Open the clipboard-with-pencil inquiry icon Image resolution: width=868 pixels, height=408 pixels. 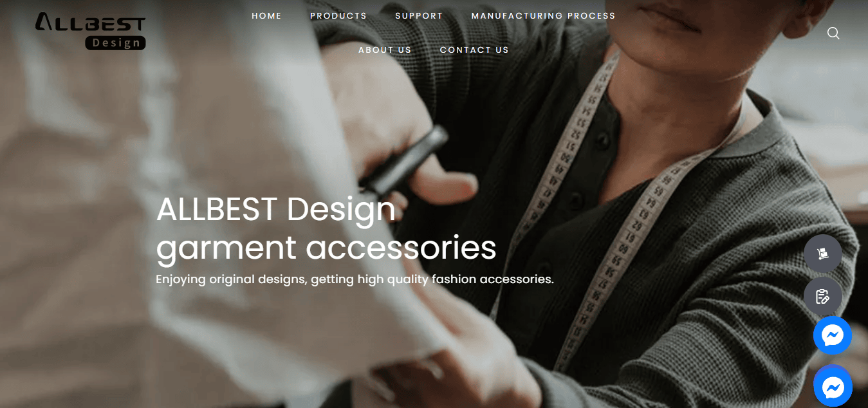pyautogui.click(x=822, y=296)
